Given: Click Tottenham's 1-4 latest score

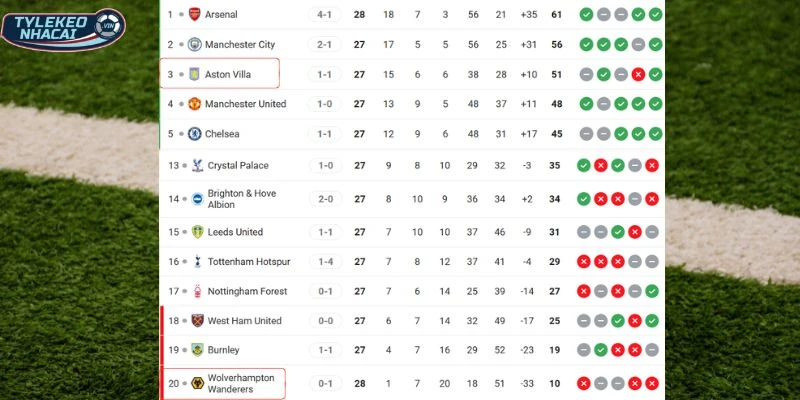Looking at the screenshot, I should (324, 262).
